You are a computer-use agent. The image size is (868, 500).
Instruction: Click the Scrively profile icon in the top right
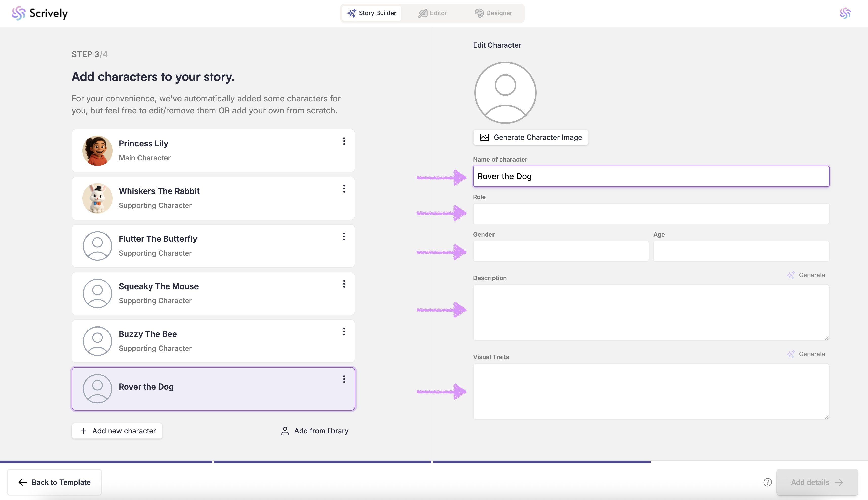tap(845, 13)
